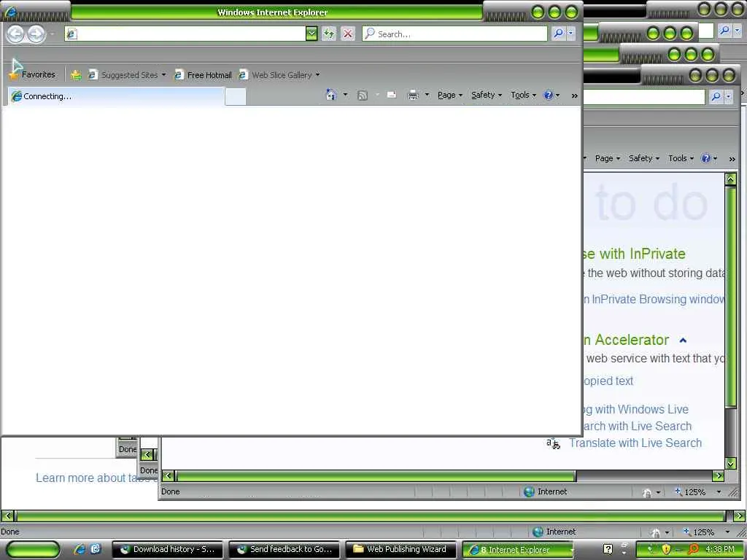This screenshot has width=747, height=560.
Task: Click the vertical scrollbar down arrow in the background page
Action: pos(730,463)
